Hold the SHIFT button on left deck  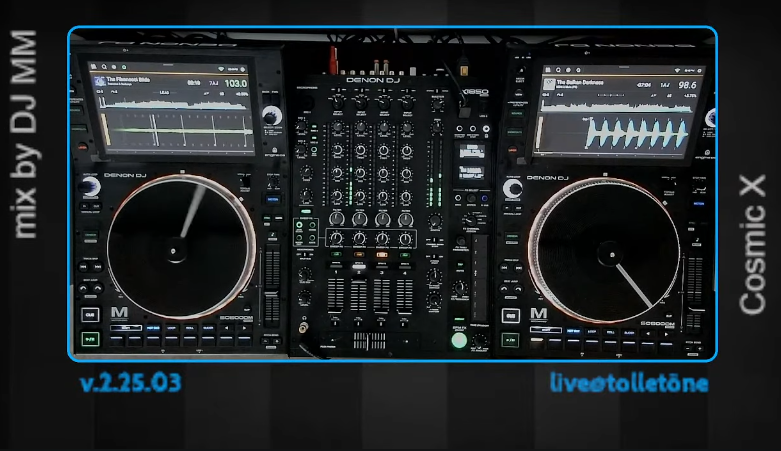click(126, 328)
